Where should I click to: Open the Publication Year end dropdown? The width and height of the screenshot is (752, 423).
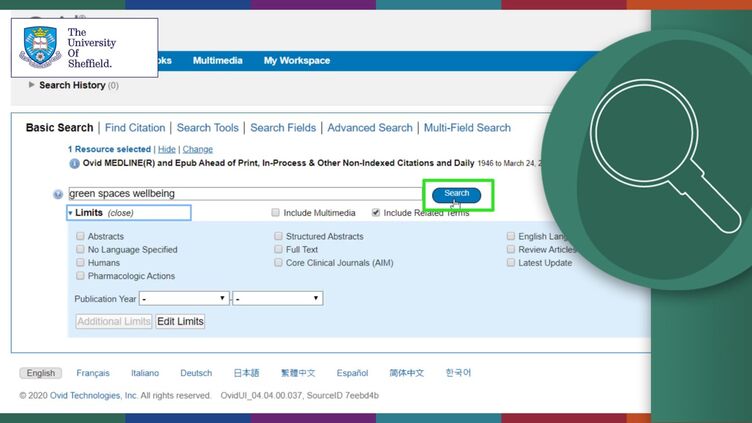click(x=278, y=298)
